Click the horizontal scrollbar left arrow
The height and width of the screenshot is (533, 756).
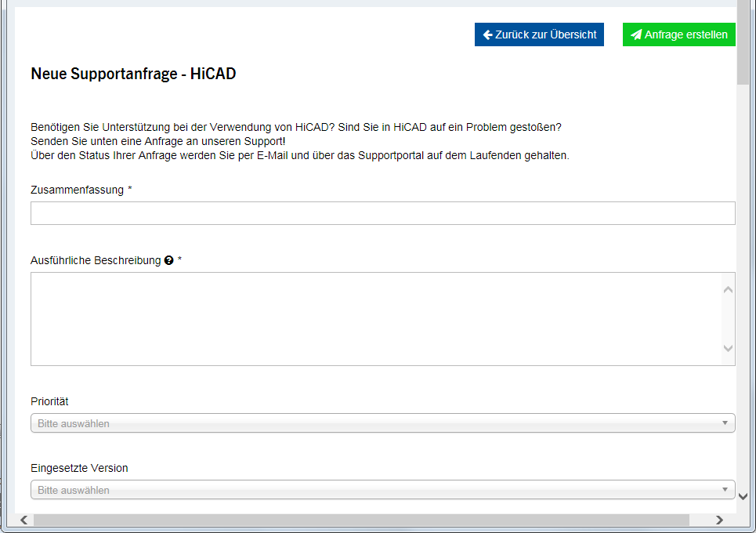tap(24, 520)
